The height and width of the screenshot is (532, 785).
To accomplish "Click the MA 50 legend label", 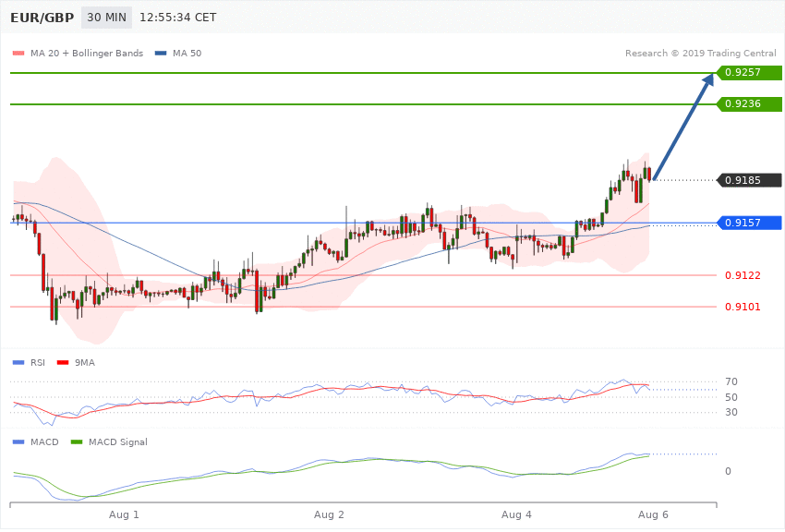I will [x=187, y=53].
